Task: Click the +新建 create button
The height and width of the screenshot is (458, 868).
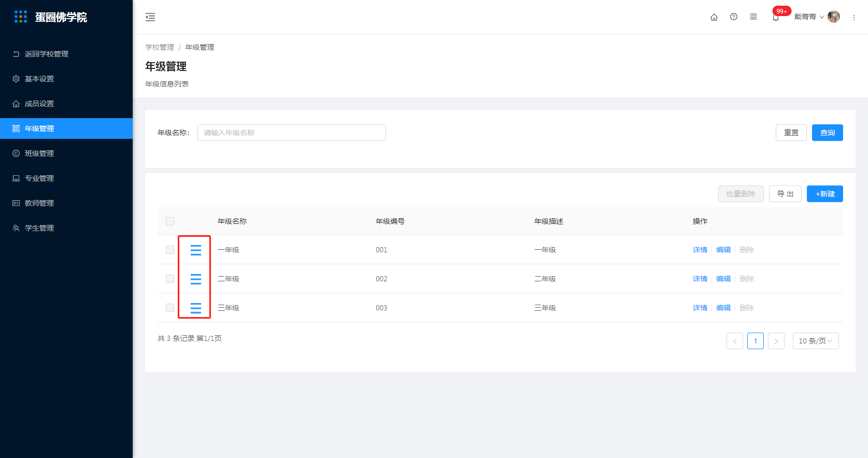Action: tap(825, 194)
